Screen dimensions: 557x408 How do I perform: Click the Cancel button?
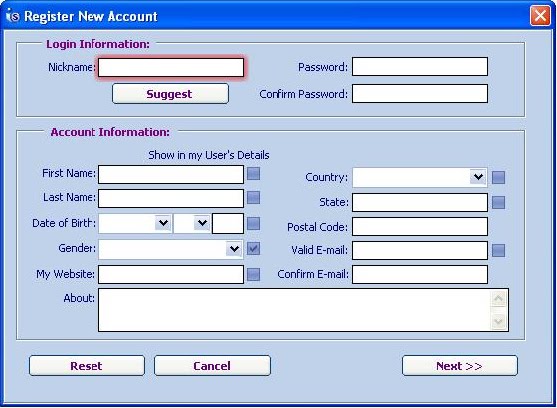(x=212, y=366)
